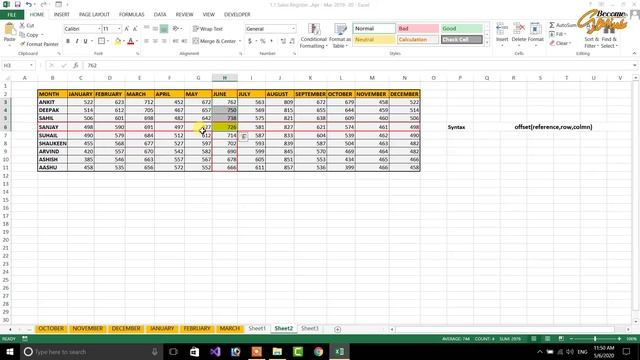This screenshot has width=640, height=360.
Task: Click the Save icon in Quick Access toolbar
Action: (x=18, y=4)
